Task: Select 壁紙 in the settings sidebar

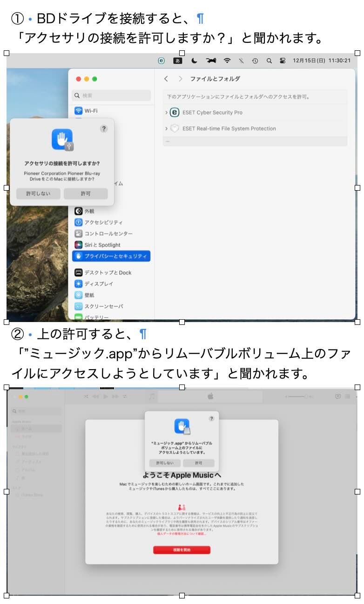Action: pyautogui.click(x=112, y=295)
